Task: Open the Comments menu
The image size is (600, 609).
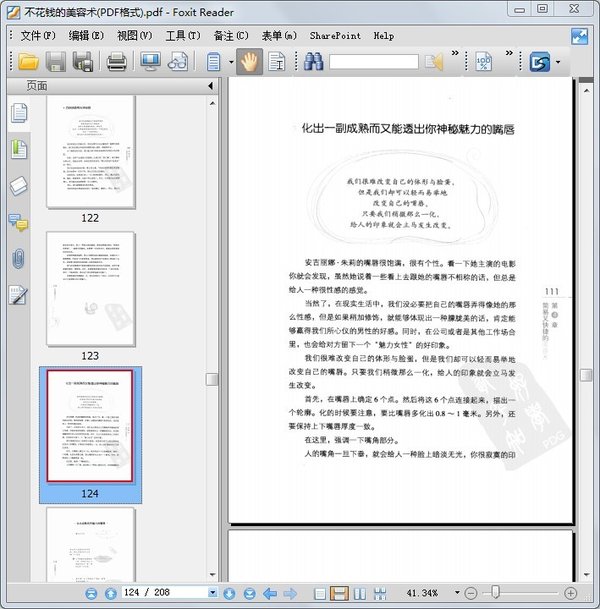Action: (231, 36)
